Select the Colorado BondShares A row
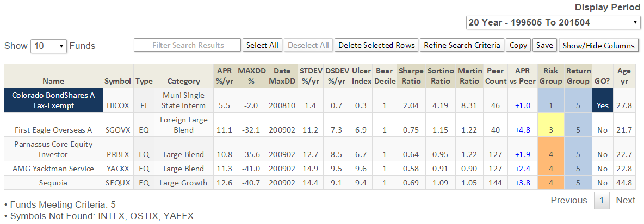644x224 pixels. [53, 101]
